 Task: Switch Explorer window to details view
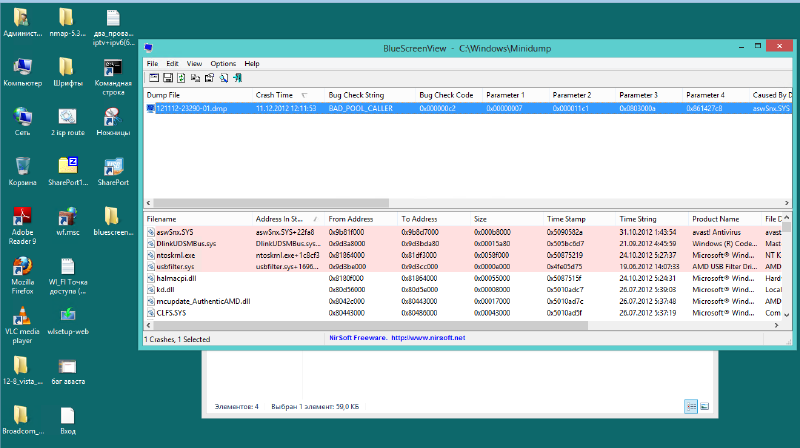691,407
